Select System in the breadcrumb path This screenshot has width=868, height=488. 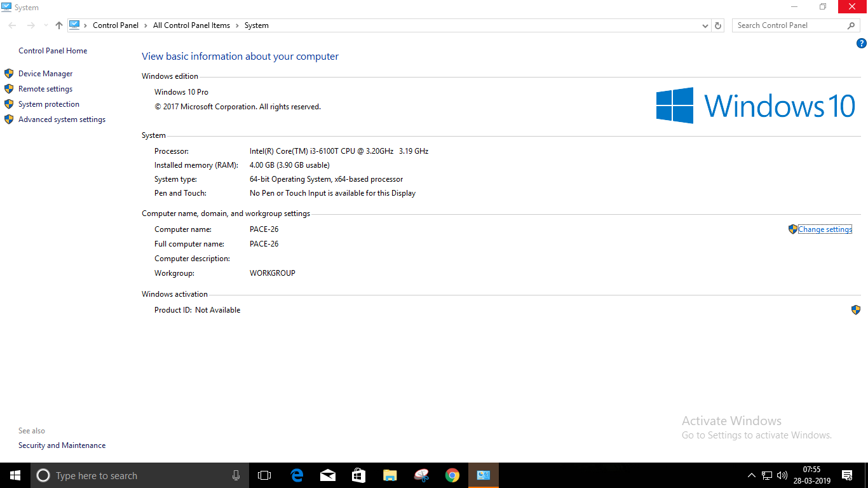tap(257, 25)
